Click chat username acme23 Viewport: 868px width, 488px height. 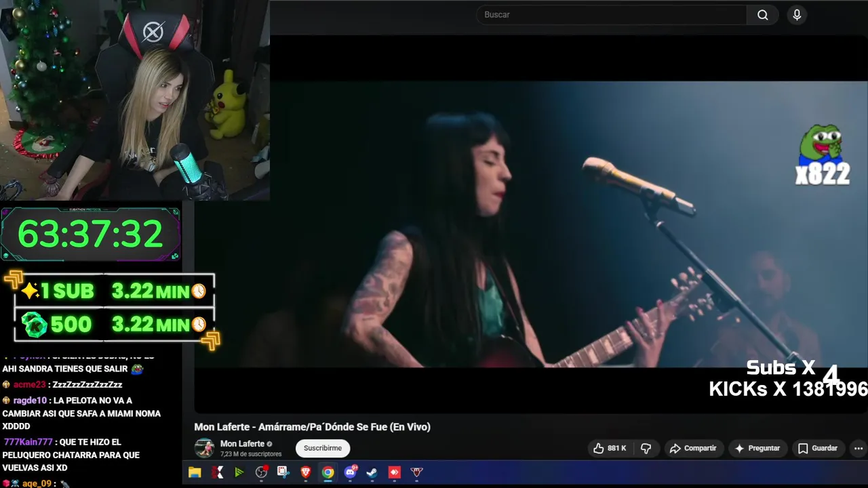point(29,384)
